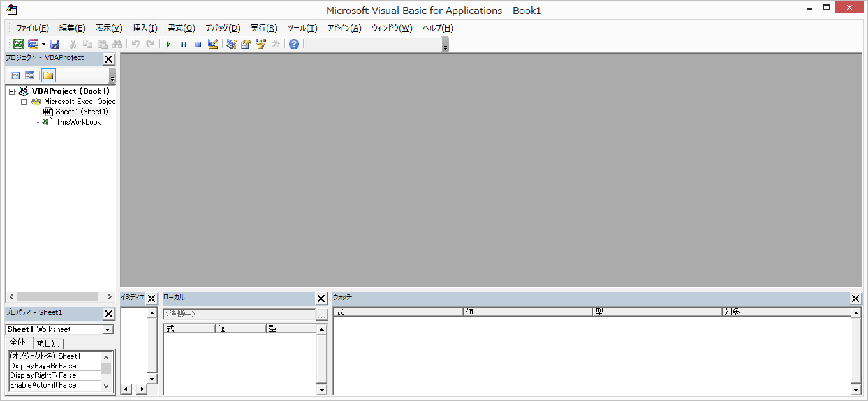Open the Object Browser icon
The width and height of the screenshot is (868, 401).
pyautogui.click(x=260, y=43)
